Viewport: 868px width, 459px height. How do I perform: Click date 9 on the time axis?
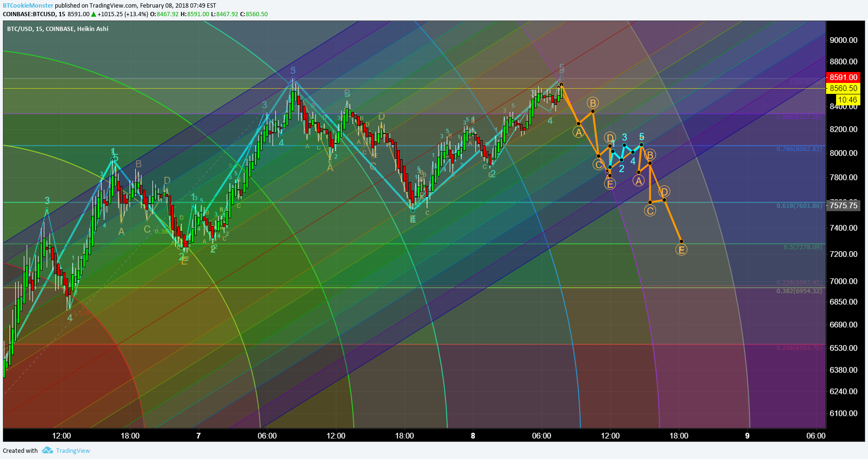point(747,436)
